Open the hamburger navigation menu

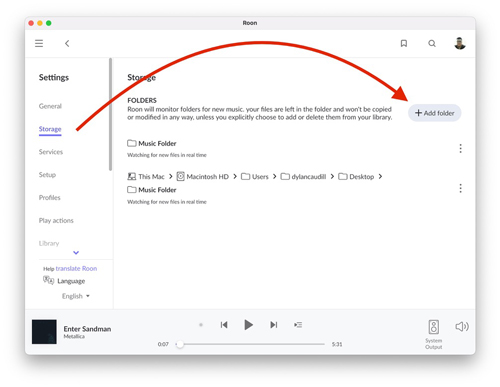pyautogui.click(x=39, y=43)
